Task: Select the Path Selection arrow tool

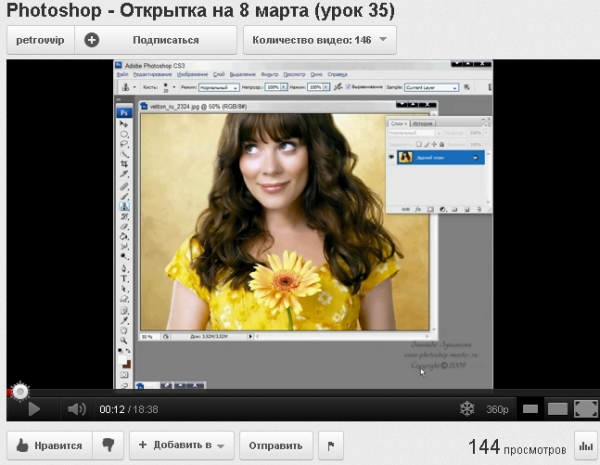Action: 124,289
